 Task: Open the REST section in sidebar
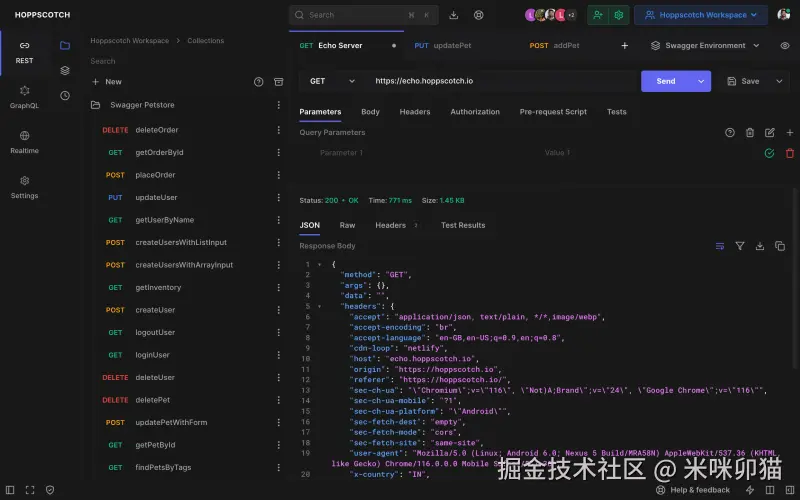tap(24, 53)
